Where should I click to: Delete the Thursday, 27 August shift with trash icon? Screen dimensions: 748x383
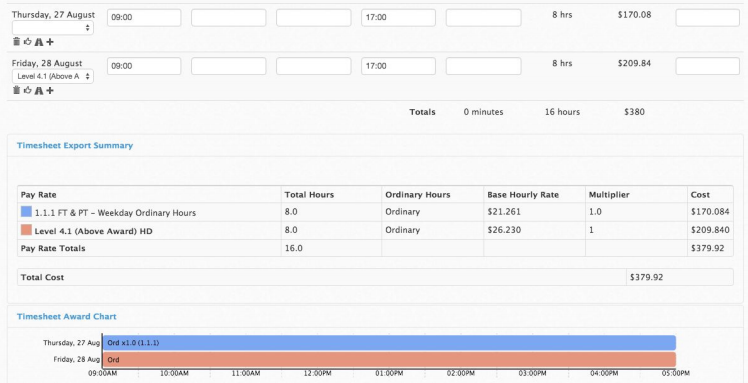click(x=16, y=41)
